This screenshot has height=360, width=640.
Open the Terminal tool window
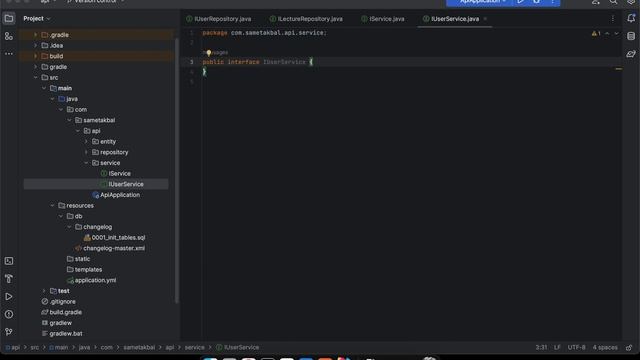(9, 261)
